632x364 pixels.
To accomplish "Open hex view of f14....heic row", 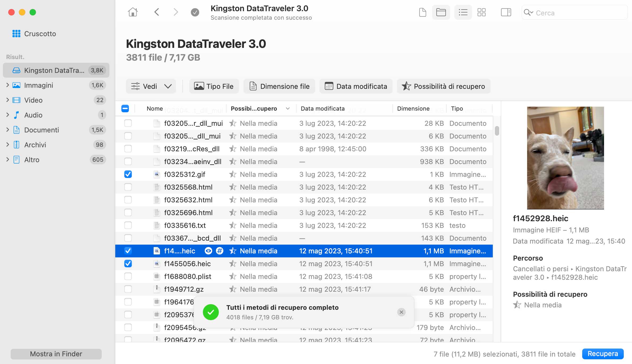I will click(x=220, y=251).
